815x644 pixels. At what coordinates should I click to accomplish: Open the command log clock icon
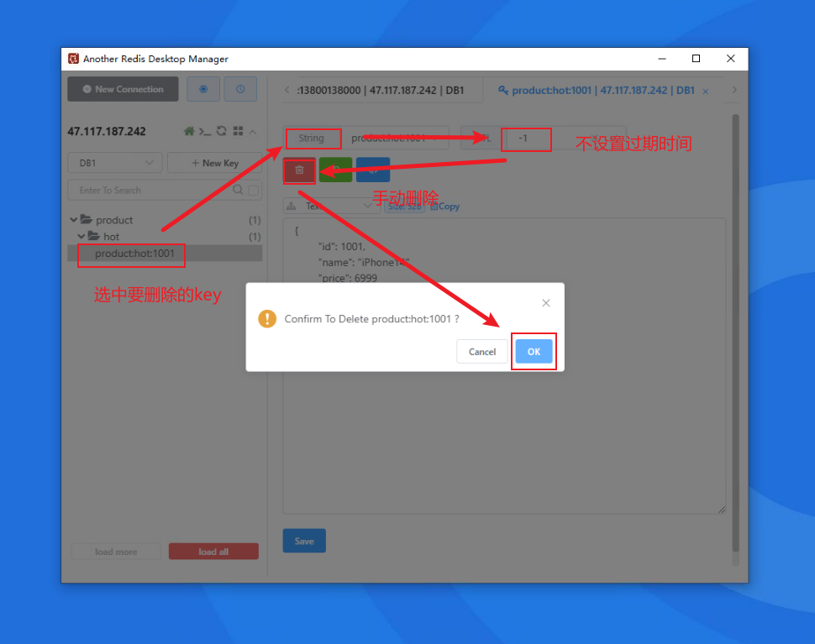(x=240, y=89)
